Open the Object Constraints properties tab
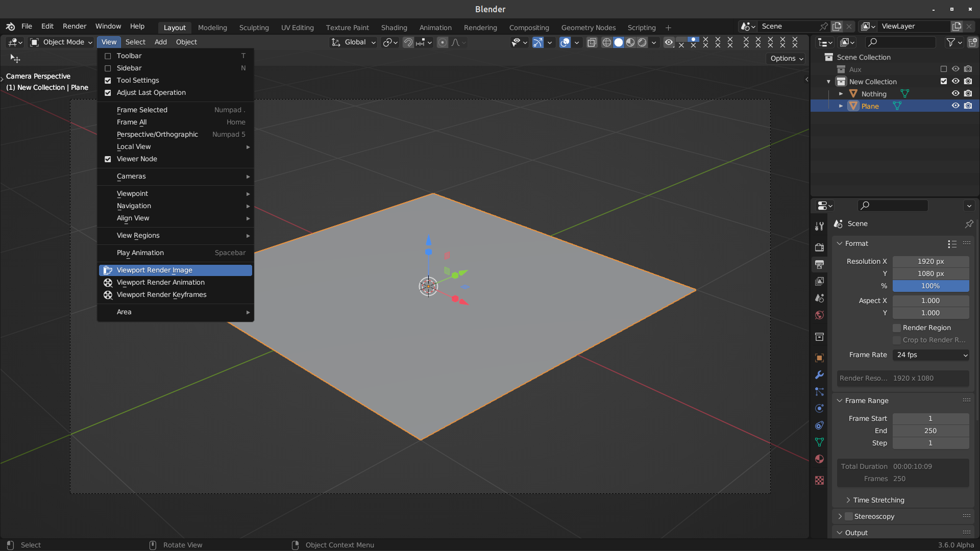Viewport: 980px width, 551px height. [x=819, y=425]
